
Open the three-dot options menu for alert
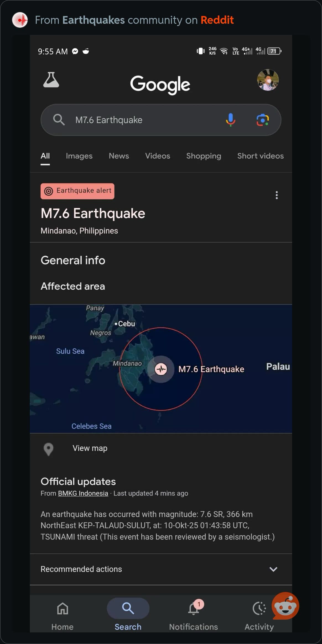pyautogui.click(x=276, y=195)
